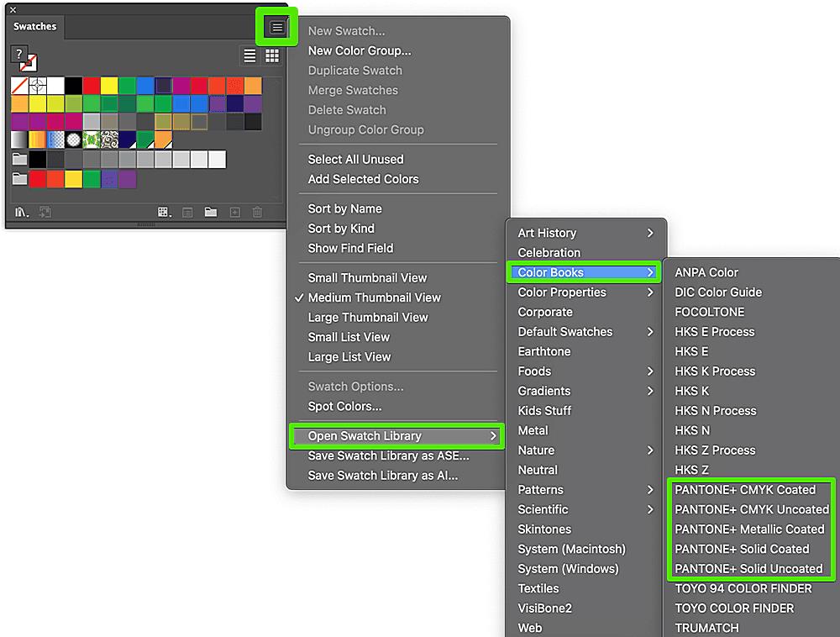Pick the black swatch in the grayscale group
Image resolution: width=840 pixels, height=637 pixels.
point(38,159)
